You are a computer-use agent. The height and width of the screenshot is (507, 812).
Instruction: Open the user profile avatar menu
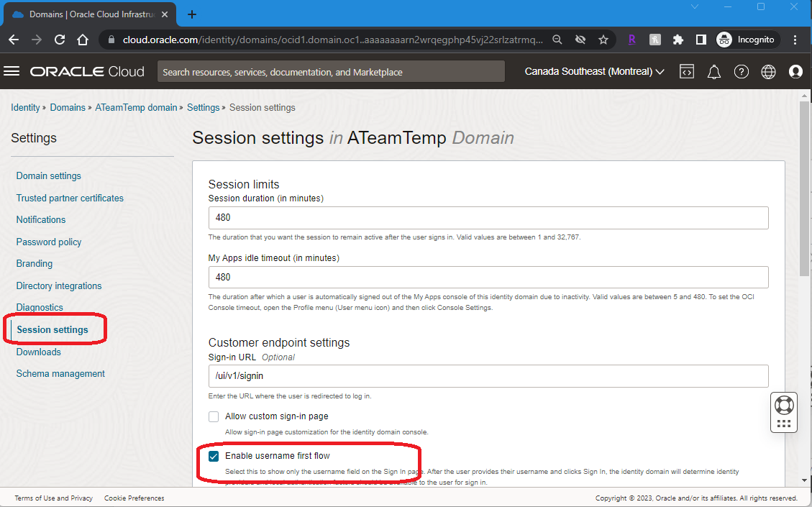(795, 72)
